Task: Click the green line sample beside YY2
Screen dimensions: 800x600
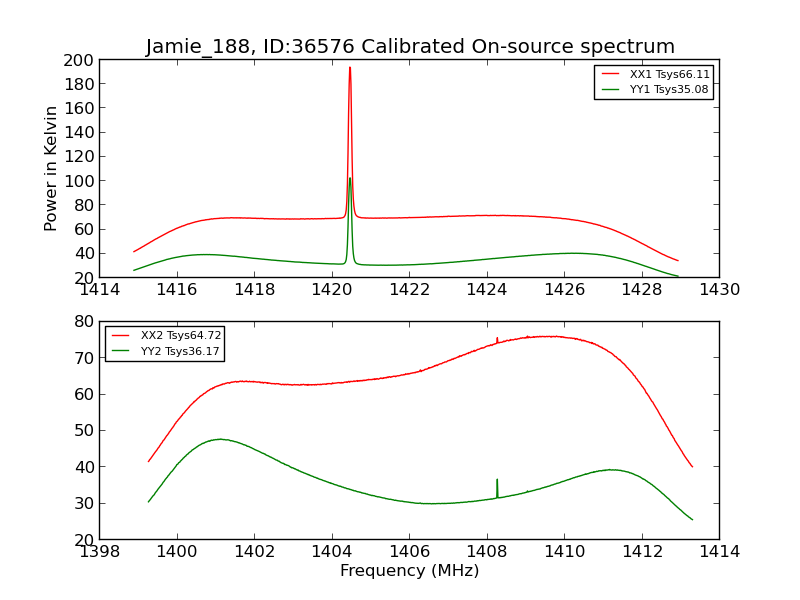Action: [x=121, y=351]
